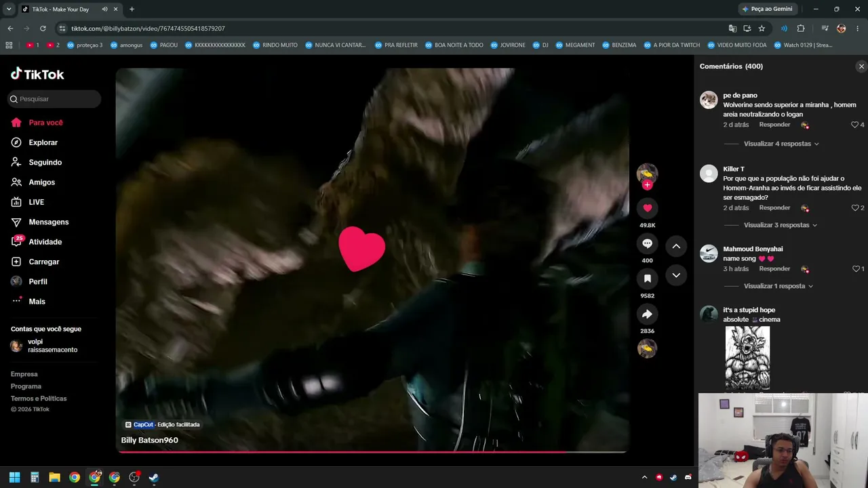This screenshot has width=868, height=488.
Task: Open Steam from the taskbar
Action: pyautogui.click(x=154, y=477)
